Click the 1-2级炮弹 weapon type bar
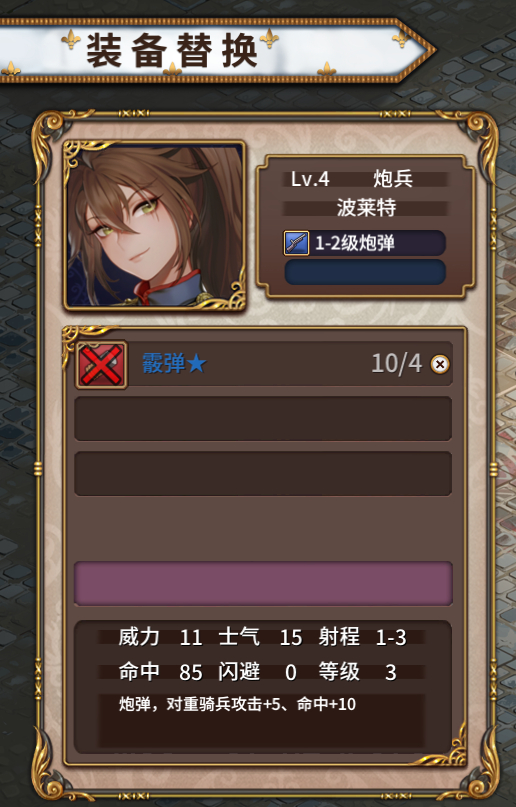Image resolution: width=516 pixels, height=807 pixels. click(x=365, y=243)
